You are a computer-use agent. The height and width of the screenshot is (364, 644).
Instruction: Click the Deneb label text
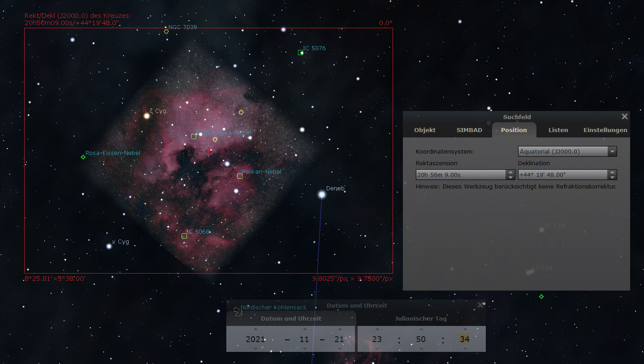pyautogui.click(x=335, y=188)
